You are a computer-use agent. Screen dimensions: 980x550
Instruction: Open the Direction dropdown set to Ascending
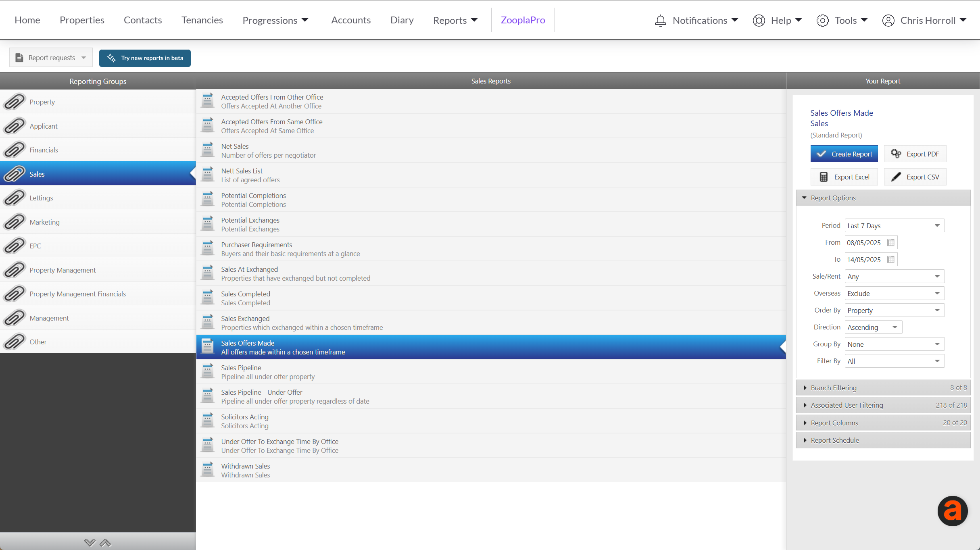(873, 327)
